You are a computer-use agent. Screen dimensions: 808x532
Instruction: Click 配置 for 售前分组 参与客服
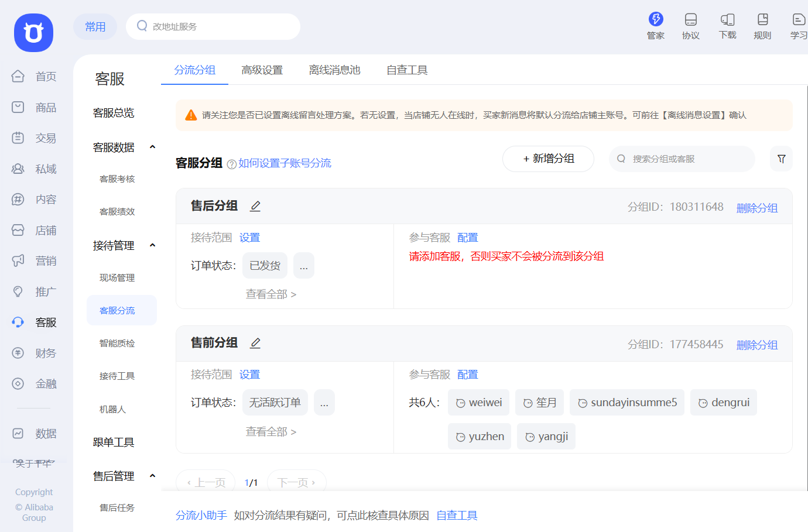point(467,375)
